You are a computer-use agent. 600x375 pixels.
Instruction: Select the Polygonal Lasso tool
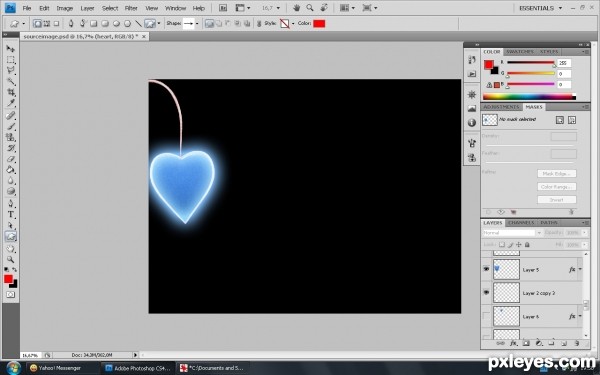pyautogui.click(x=10, y=70)
